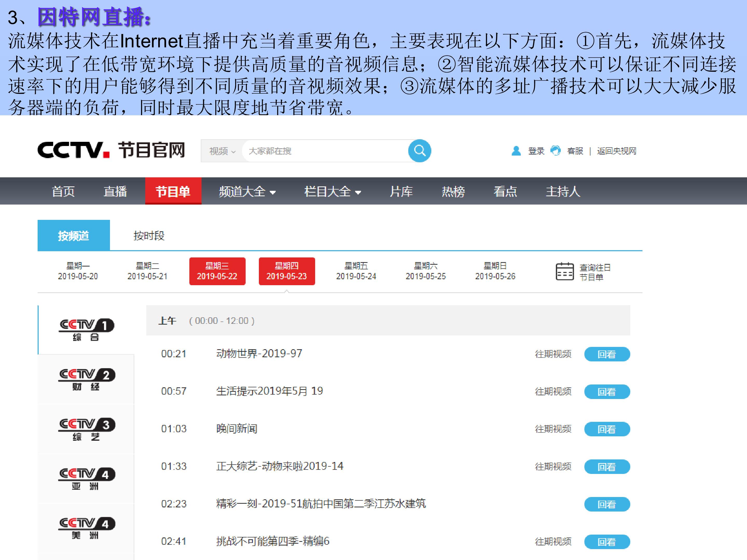
Task: Click the 上午 (00:00 - 12:00) section header
Action: [x=388, y=320]
